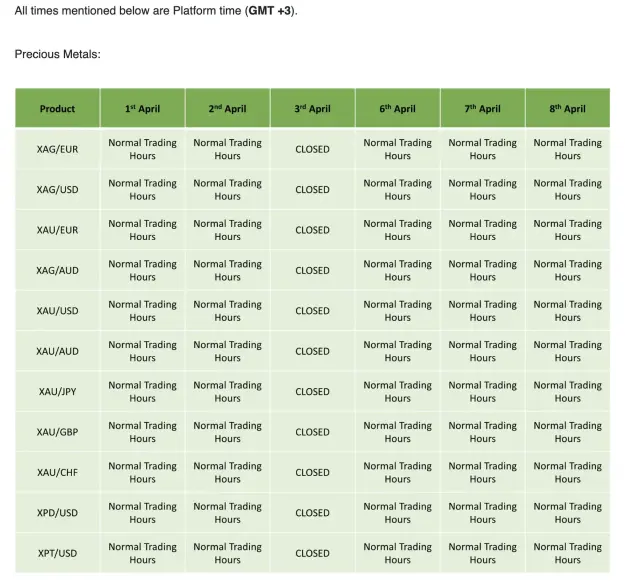Click XAU/GBP 6th April trading hours cell

pos(397,432)
